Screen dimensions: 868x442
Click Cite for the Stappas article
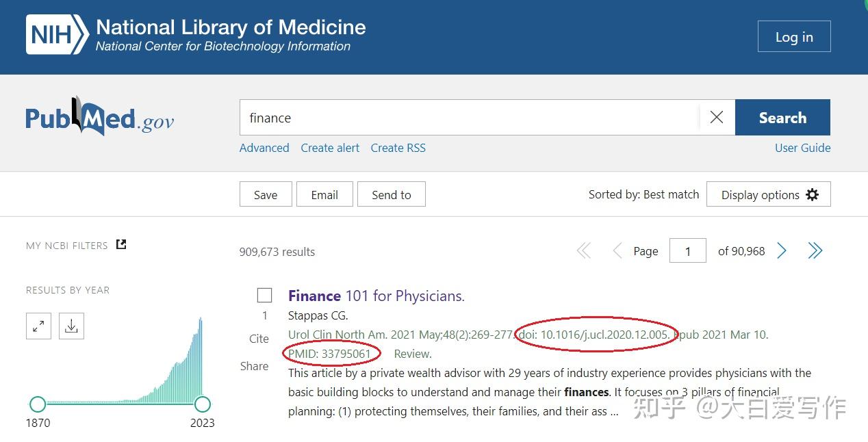(x=259, y=339)
